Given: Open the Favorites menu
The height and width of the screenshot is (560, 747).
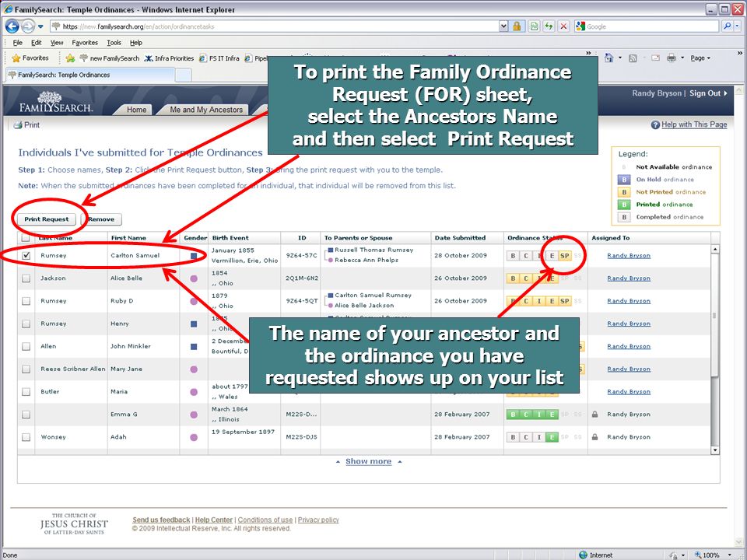Looking at the screenshot, I should 85,42.
